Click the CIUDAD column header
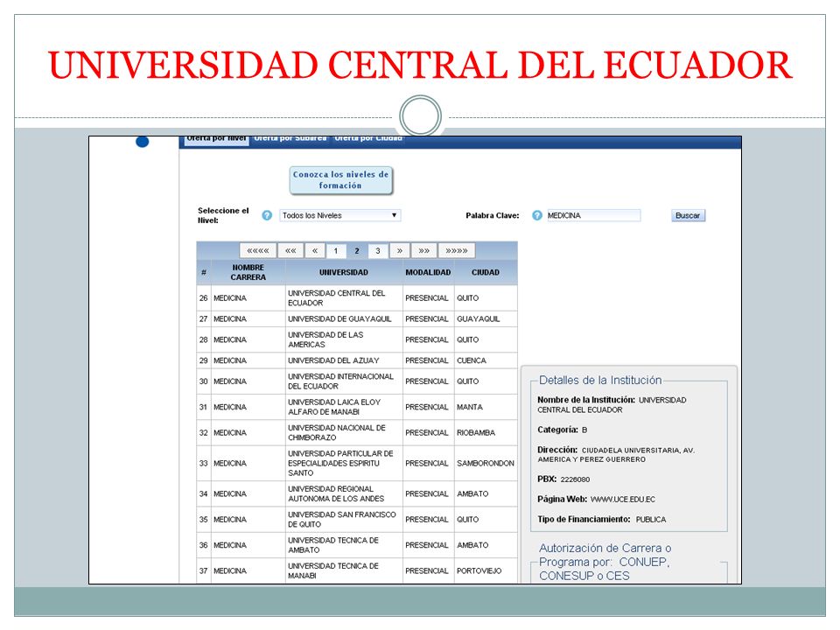The image size is (840, 630). (486, 272)
